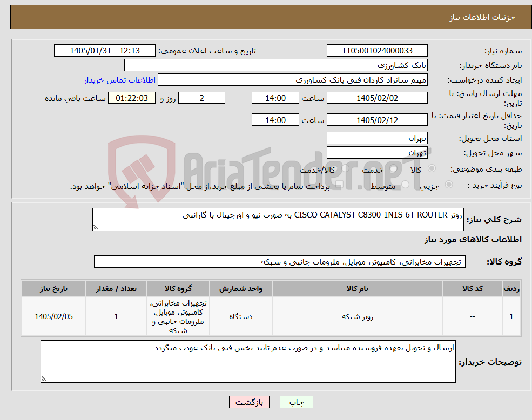This screenshot has height=420, width=532.
Task: Select the متوسط purchase type radio
Action: pyautogui.click(x=405, y=185)
